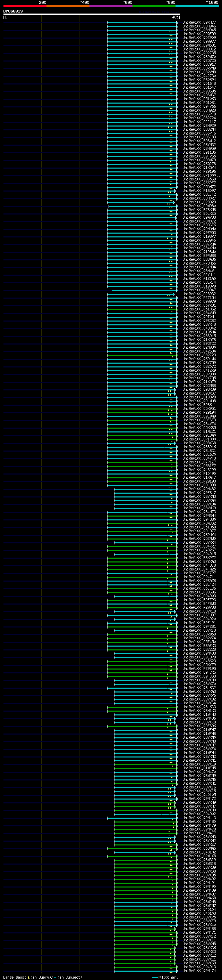The height and width of the screenshot is (980, 222).
Task: Open entry UniRef100_Q9FV66
Action: 199,106
